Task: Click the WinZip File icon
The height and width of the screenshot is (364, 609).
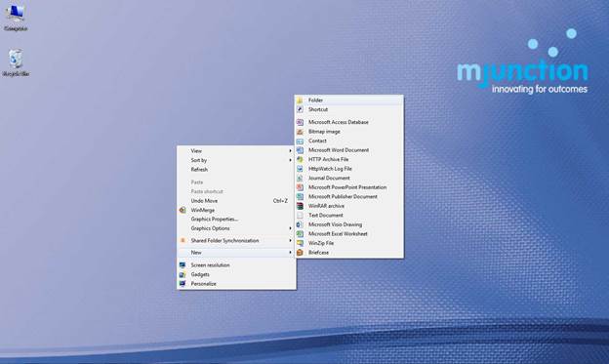Action: pos(300,243)
